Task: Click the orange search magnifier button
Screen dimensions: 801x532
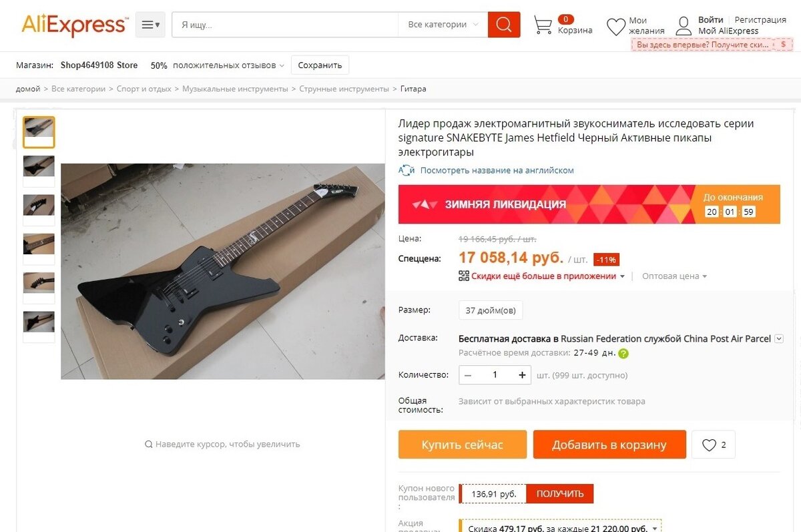Action: pos(504,25)
